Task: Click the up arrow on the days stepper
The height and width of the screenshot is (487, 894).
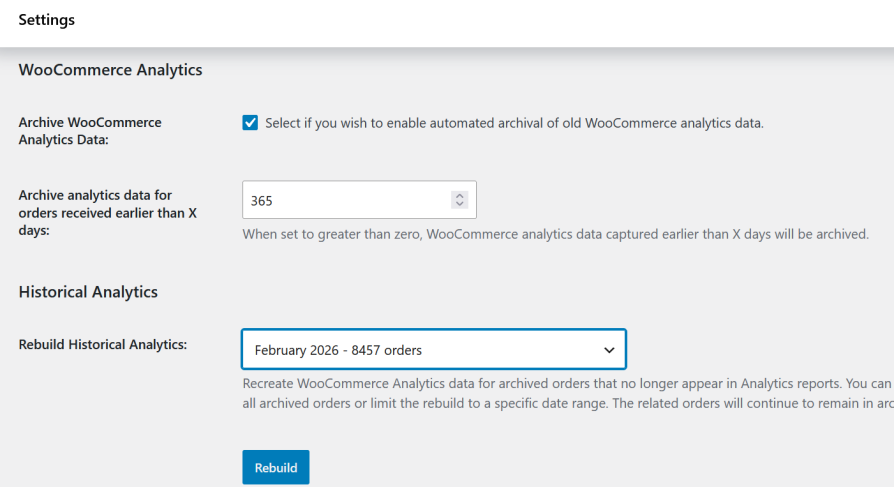Action: coord(460,196)
